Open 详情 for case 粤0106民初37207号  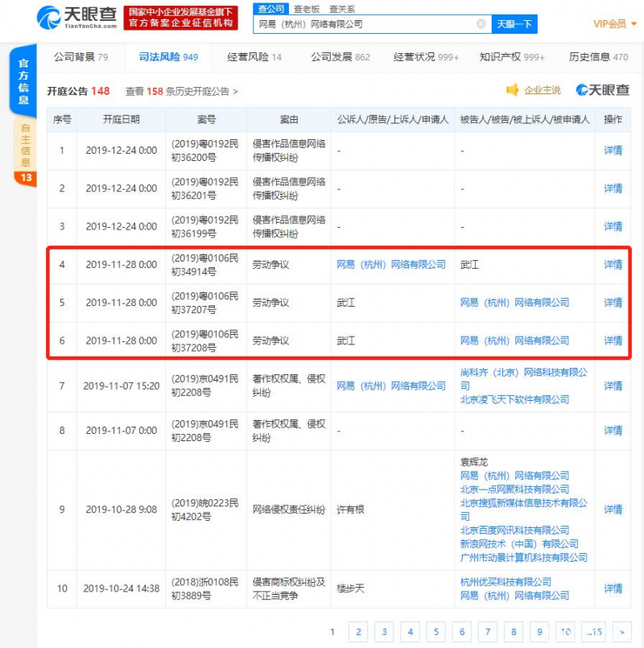coord(613,302)
